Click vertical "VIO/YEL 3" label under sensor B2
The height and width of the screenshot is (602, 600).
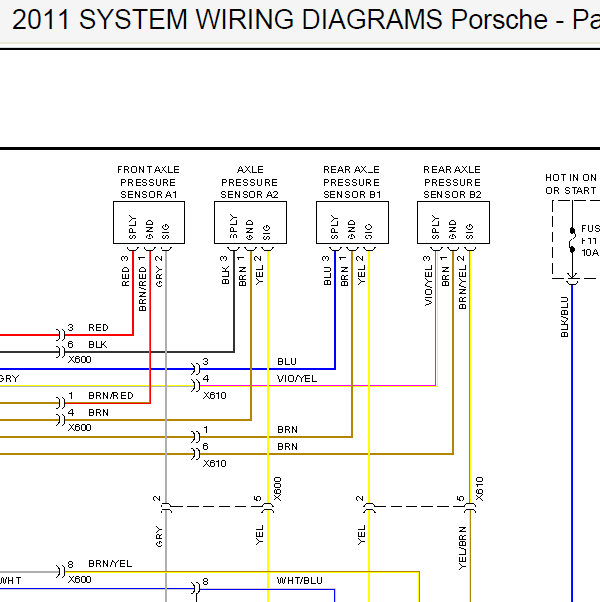(428, 281)
